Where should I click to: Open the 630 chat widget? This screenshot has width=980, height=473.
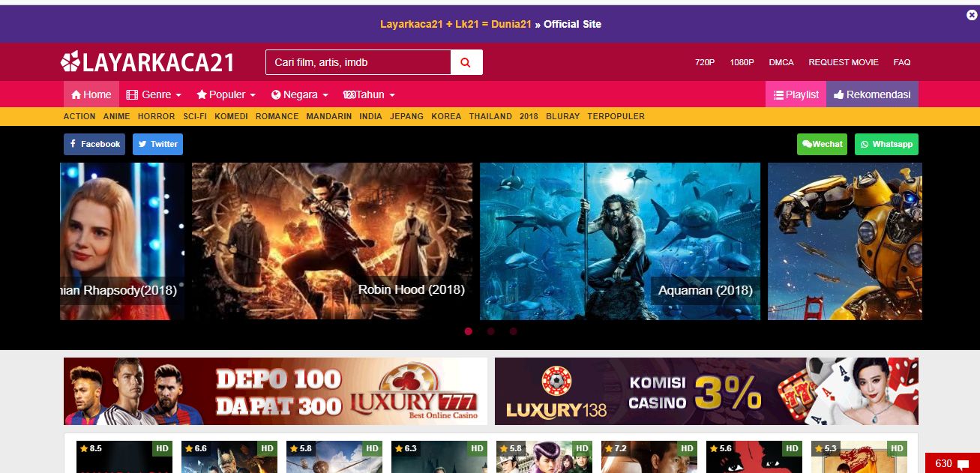[952, 463]
